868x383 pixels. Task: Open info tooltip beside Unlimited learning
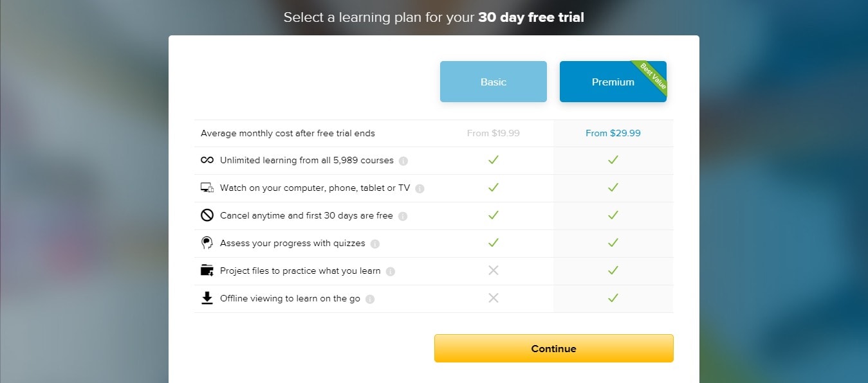tap(403, 161)
